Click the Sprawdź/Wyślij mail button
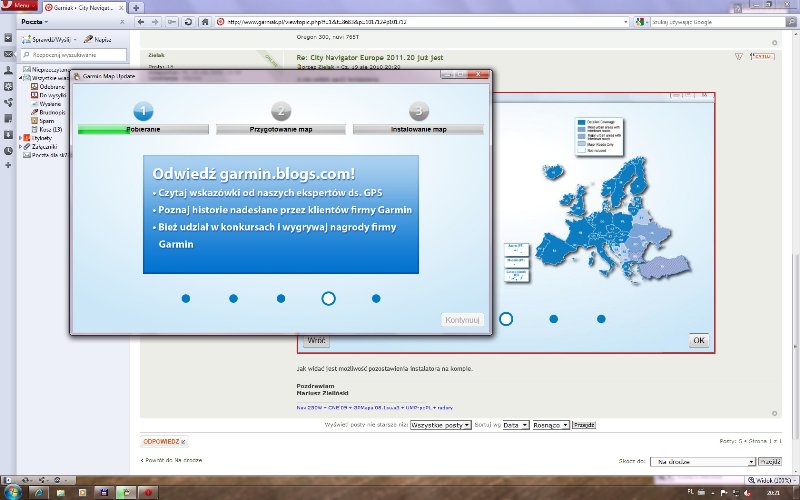 point(49,39)
